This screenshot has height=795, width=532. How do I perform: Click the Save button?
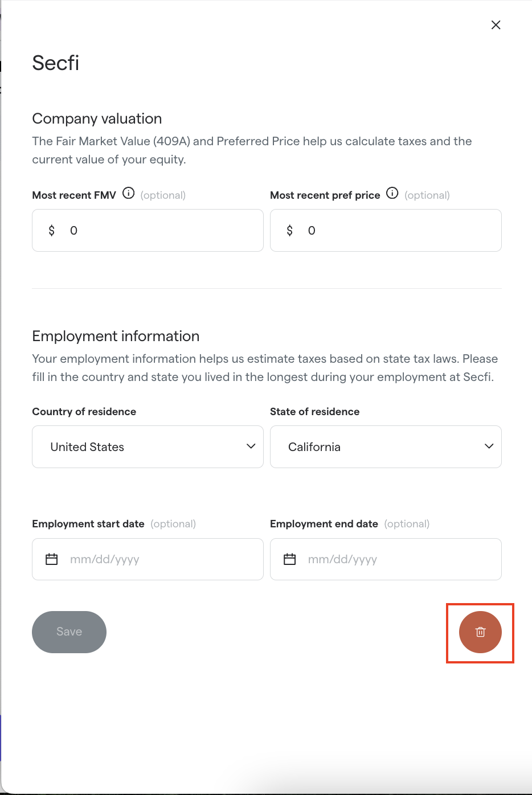69,632
